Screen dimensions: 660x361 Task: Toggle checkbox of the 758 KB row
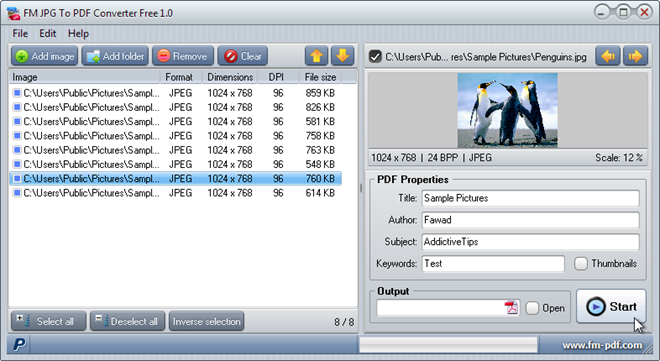[x=17, y=135]
